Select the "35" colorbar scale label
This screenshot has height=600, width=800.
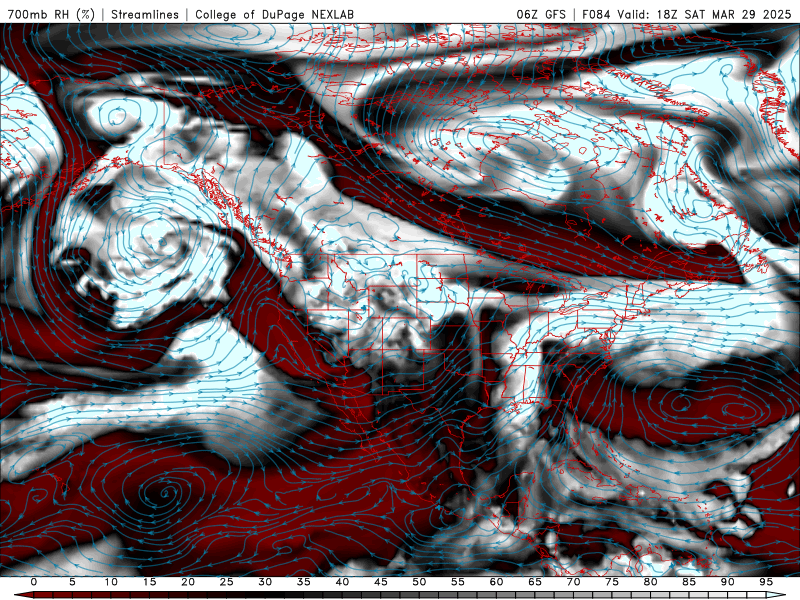click(x=304, y=582)
